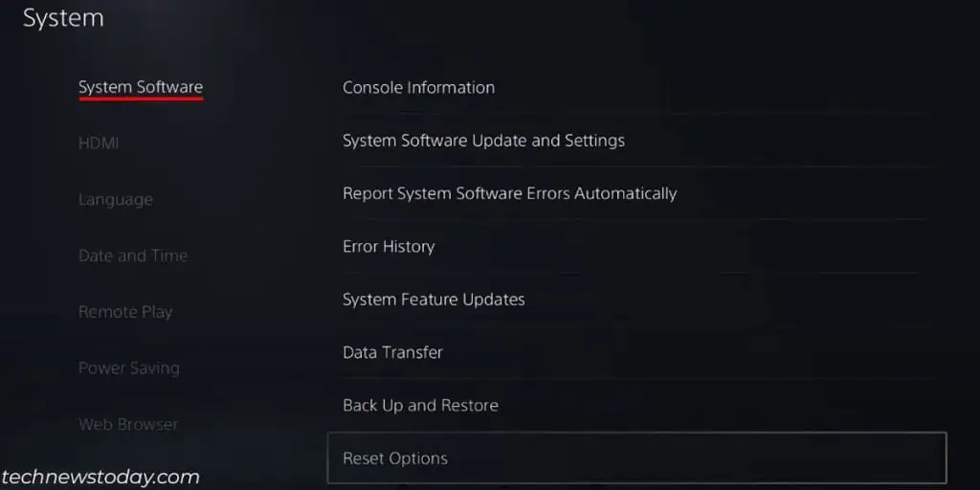The image size is (980, 490).
Task: Go to Language settings
Action: click(115, 199)
